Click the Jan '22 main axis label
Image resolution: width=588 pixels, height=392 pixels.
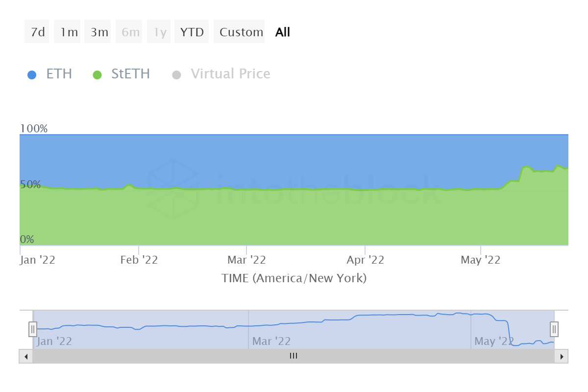pos(38,260)
